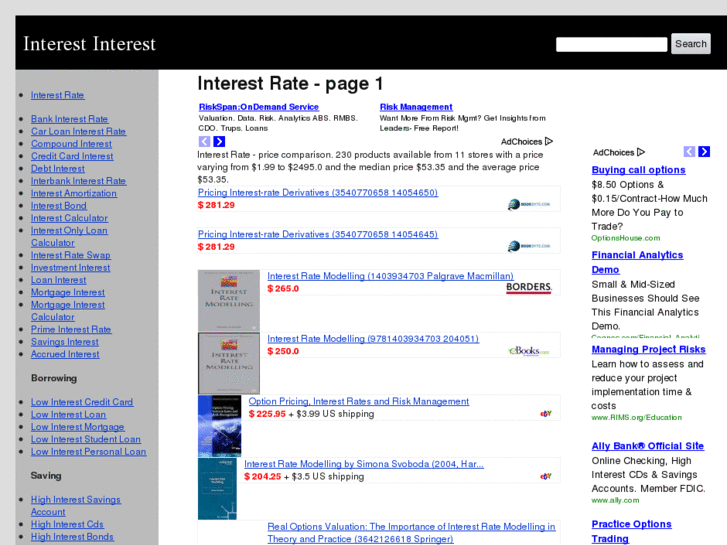
Task: Click the eBay logo beside Option Pricing listing
Action: (x=546, y=413)
